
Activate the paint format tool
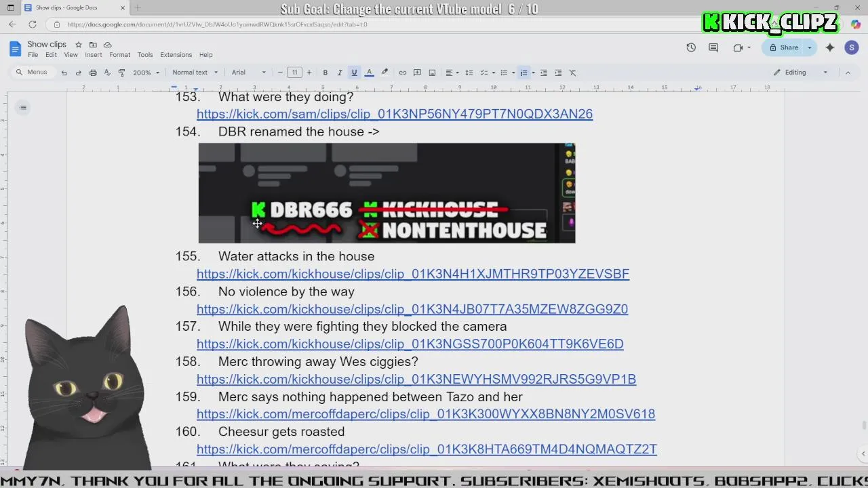pos(121,73)
